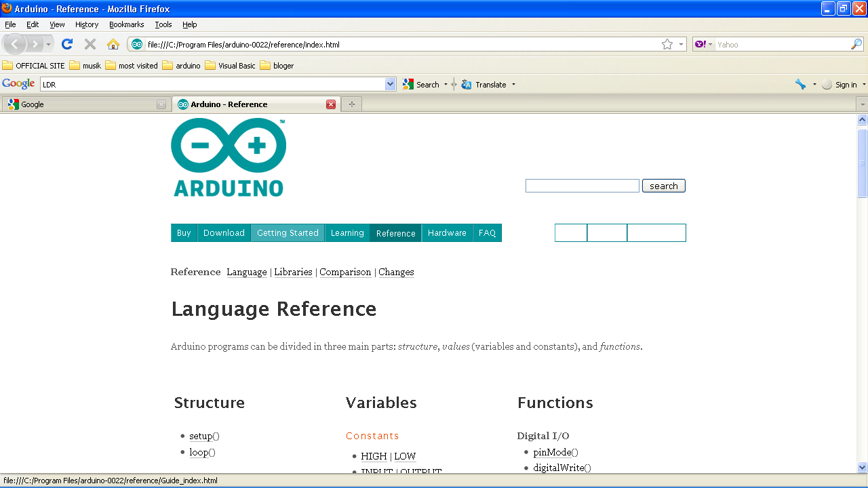Viewport: 868px width, 488px height.
Task: Click the Google logo on the toolbar
Action: pos(18,84)
